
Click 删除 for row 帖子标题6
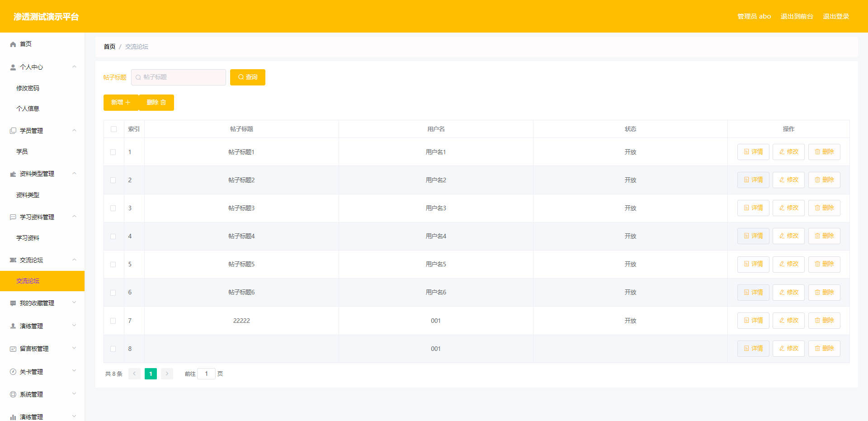(824, 293)
